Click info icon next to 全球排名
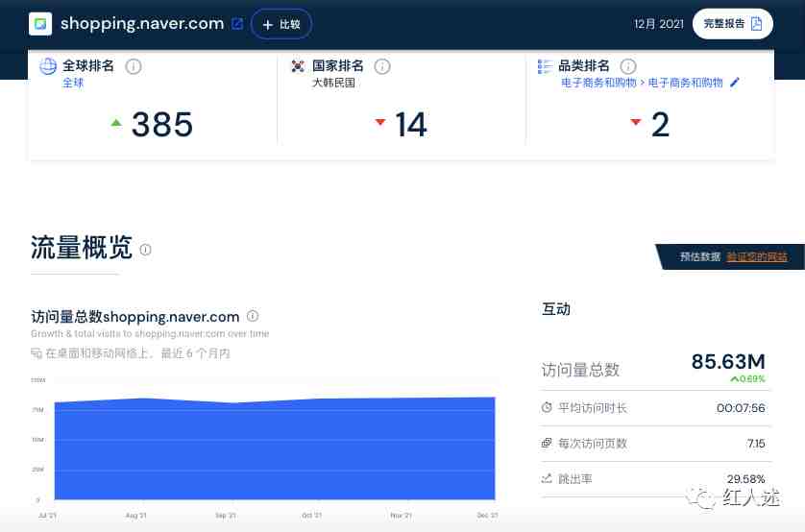Image resolution: width=805 pixels, height=532 pixels. coord(134,66)
